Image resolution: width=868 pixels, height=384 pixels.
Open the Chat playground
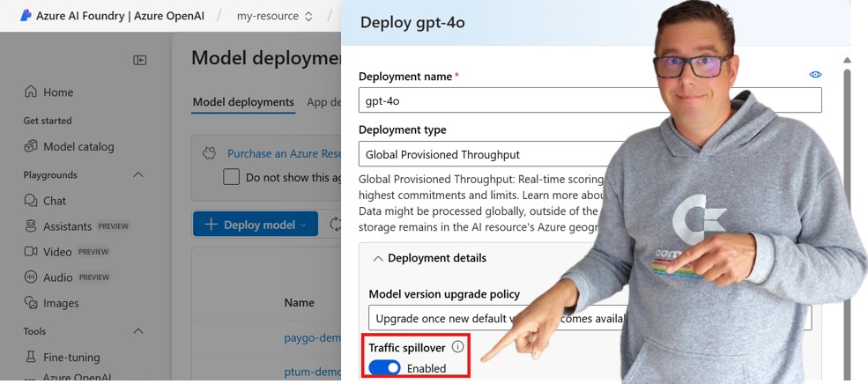point(55,201)
